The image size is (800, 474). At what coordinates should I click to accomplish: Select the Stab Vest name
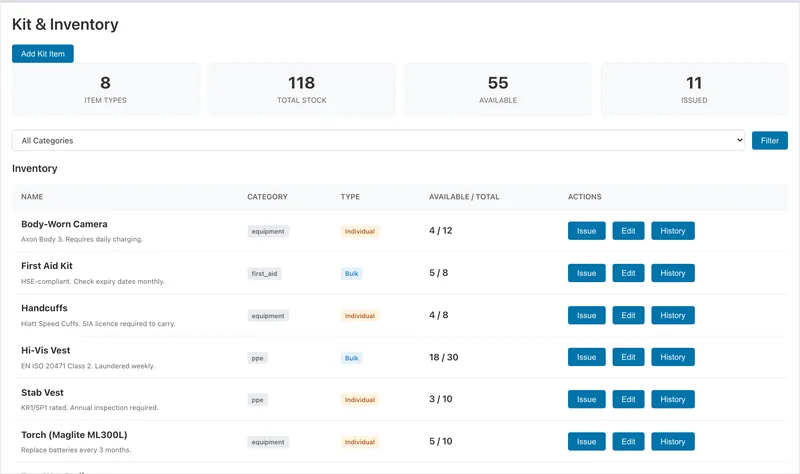click(42, 392)
